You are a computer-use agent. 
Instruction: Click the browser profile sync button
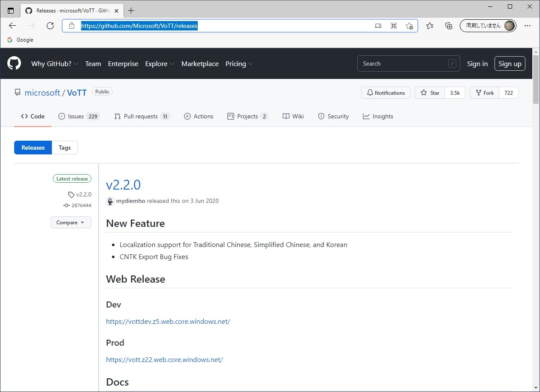488,26
